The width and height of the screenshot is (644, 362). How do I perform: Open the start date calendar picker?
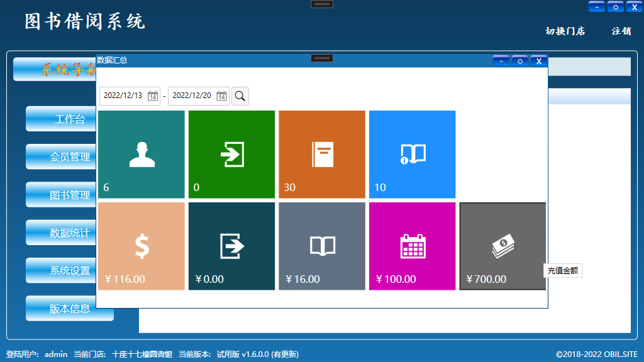click(153, 96)
